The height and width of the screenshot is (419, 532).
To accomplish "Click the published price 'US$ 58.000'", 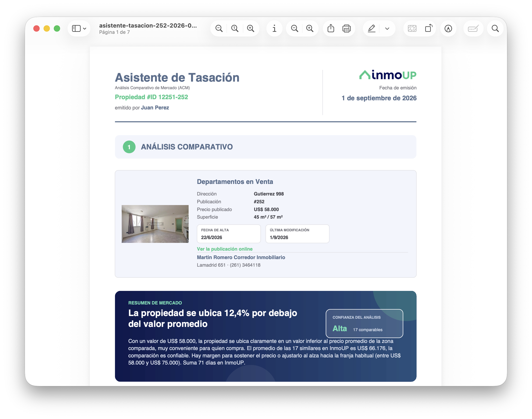I will [266, 209].
